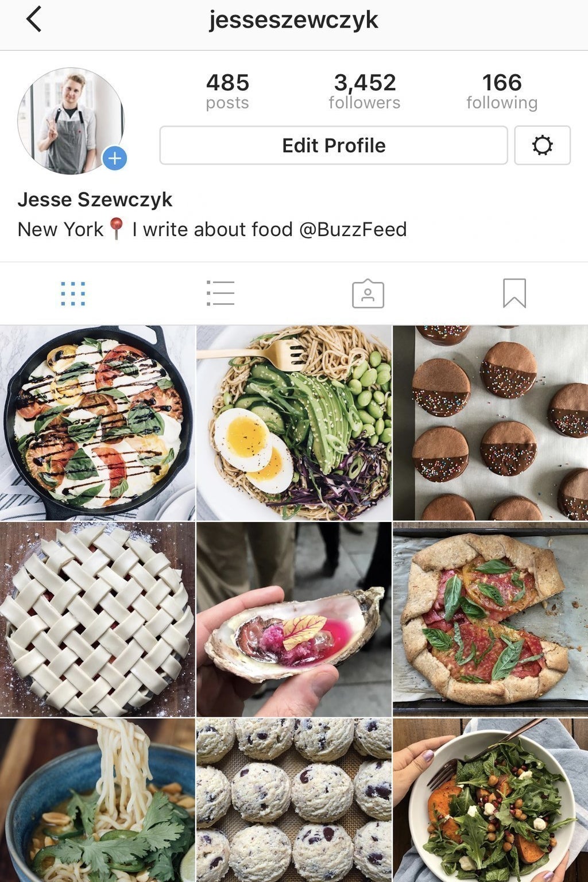Tap the circular profile picture
This screenshot has width=588, height=882.
pyautogui.click(x=71, y=121)
